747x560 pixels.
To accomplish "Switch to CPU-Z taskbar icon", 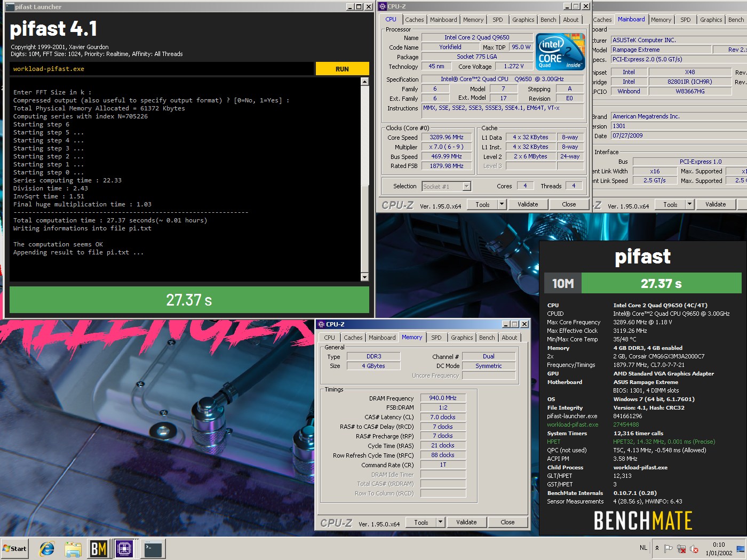I will (x=124, y=549).
